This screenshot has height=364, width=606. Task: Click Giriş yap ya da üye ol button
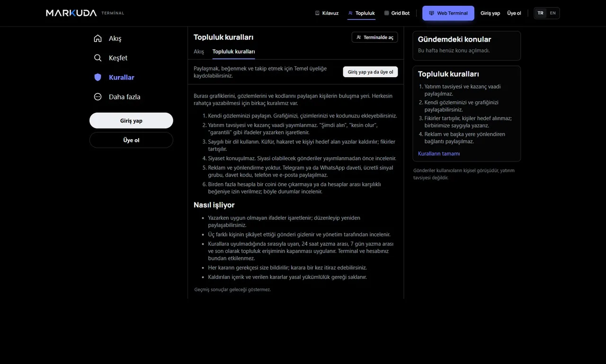click(x=370, y=72)
